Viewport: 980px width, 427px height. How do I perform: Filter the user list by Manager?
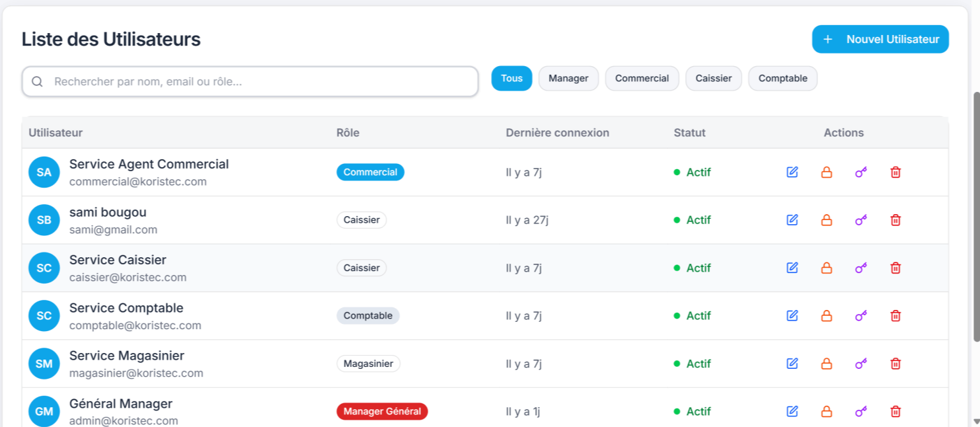coord(568,79)
